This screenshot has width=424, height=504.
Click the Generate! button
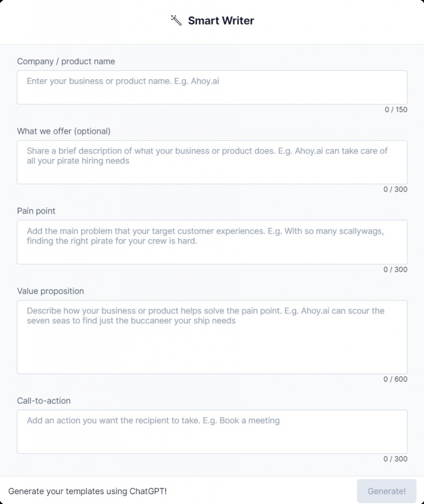point(387,491)
